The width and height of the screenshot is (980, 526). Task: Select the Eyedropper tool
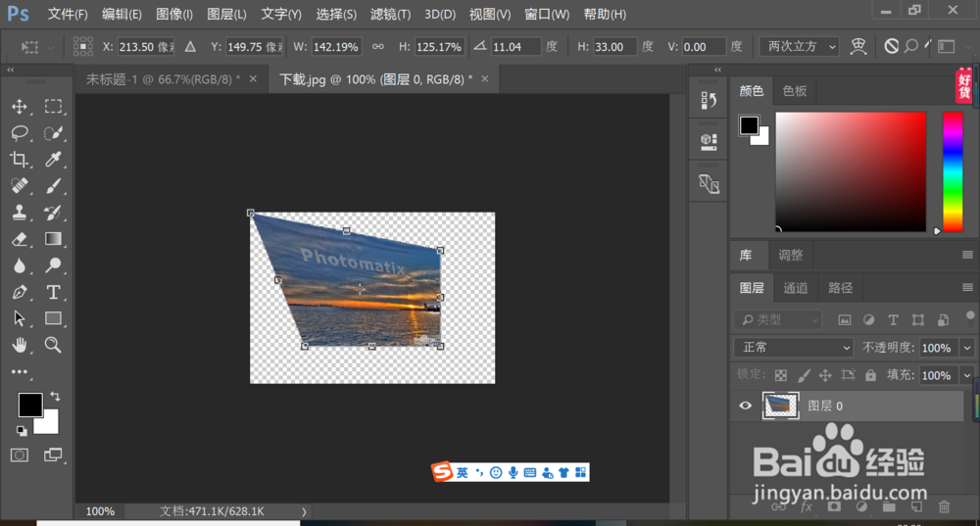click(x=53, y=160)
